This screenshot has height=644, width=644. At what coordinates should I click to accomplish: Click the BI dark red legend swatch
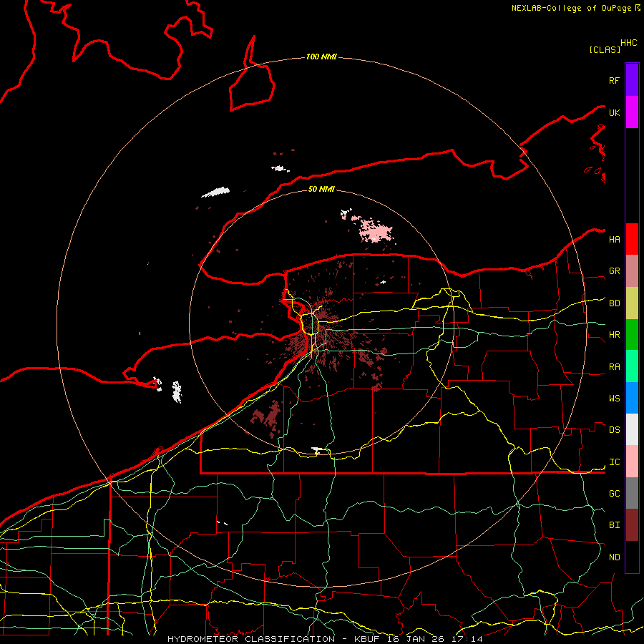[x=632, y=525]
